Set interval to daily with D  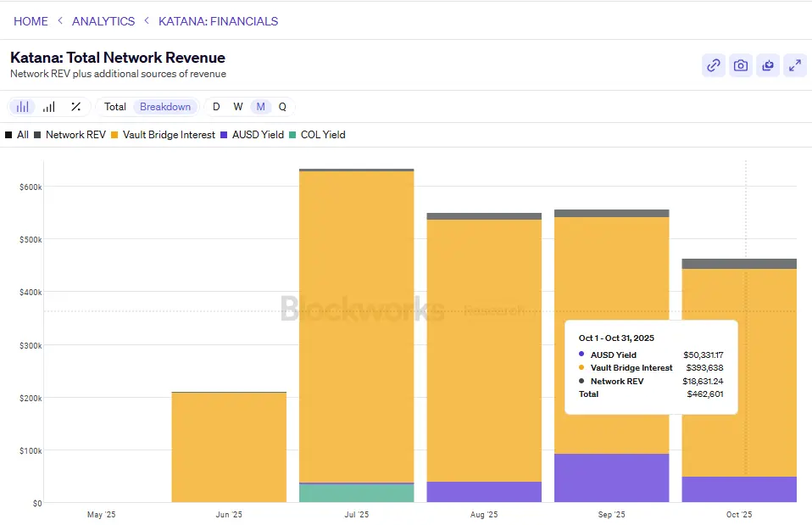click(x=216, y=107)
